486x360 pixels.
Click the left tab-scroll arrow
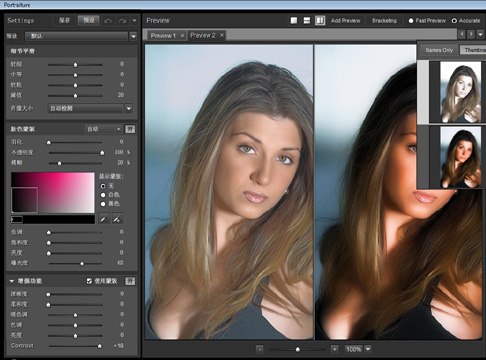coord(462,34)
